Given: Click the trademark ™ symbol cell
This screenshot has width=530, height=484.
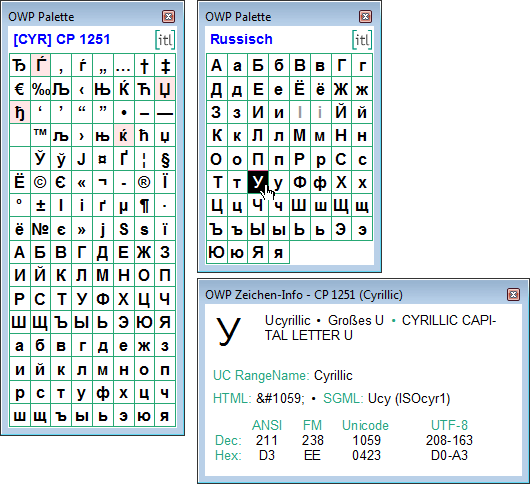Looking at the screenshot, I should point(40,136).
